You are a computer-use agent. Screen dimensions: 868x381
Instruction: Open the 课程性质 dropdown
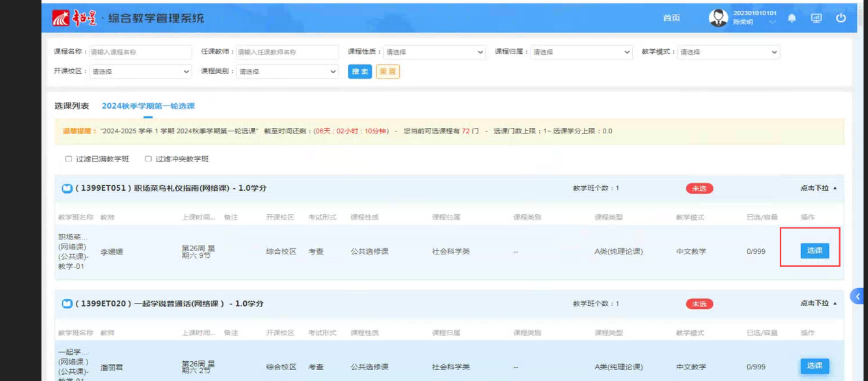coord(434,52)
